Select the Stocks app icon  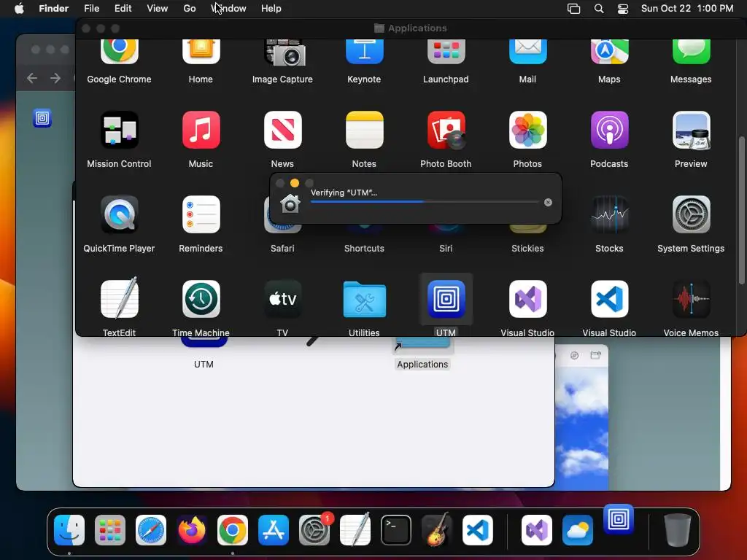coord(609,214)
